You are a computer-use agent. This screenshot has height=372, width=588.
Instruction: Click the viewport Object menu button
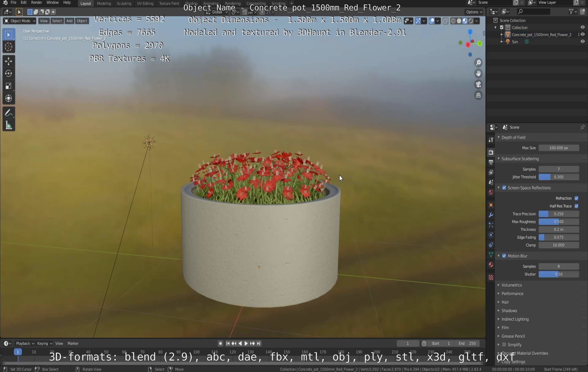coord(82,21)
